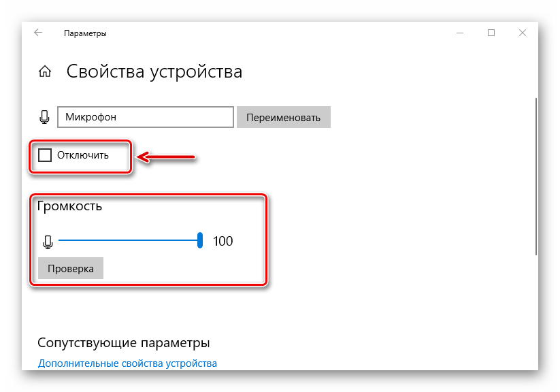Click inside the Микрофон name field
The image size is (560, 392).
point(146,117)
